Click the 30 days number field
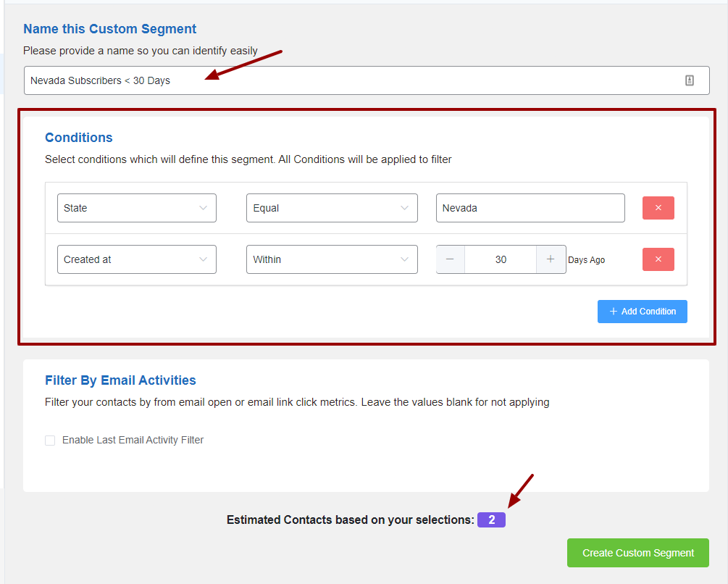Image resolution: width=728 pixels, height=584 pixels. (x=501, y=259)
